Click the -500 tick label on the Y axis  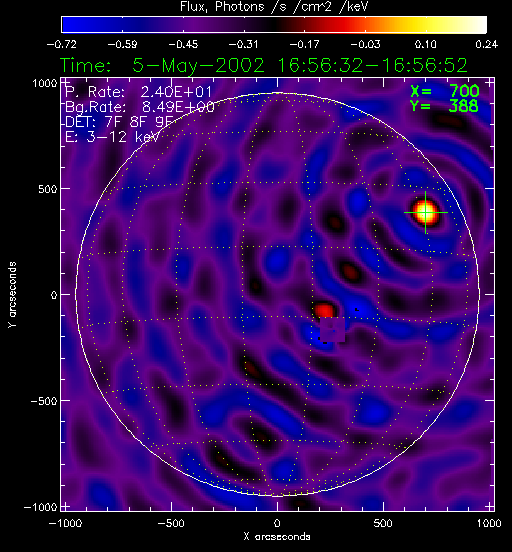pos(43,401)
